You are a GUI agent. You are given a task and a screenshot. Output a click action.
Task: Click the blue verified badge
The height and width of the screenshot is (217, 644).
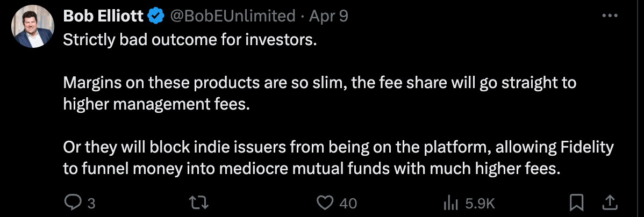coord(156,17)
